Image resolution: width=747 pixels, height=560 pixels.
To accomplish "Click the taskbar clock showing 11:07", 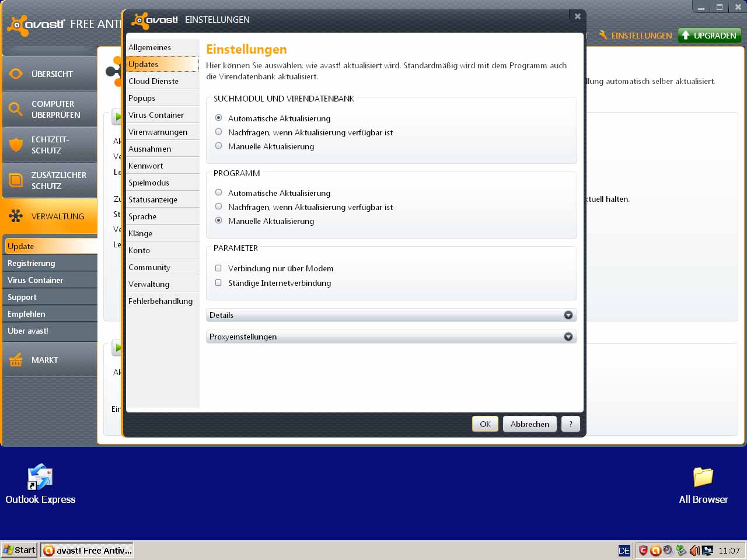I will [729, 550].
